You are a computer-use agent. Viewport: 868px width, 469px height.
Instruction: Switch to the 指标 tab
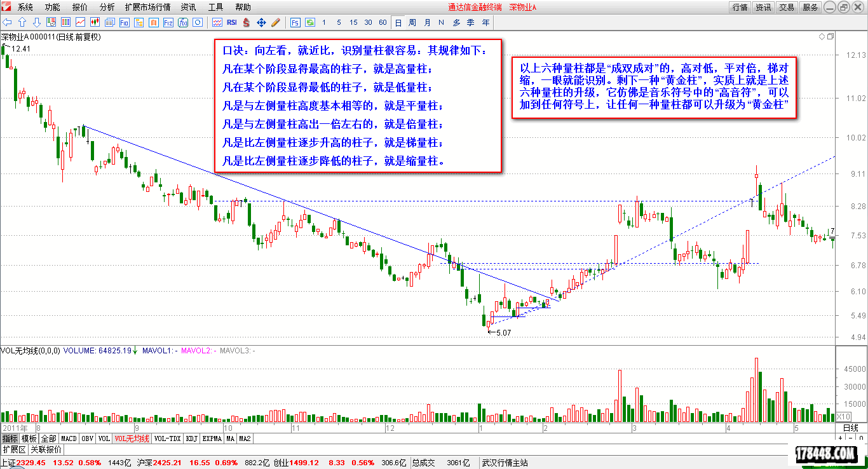click(10, 438)
